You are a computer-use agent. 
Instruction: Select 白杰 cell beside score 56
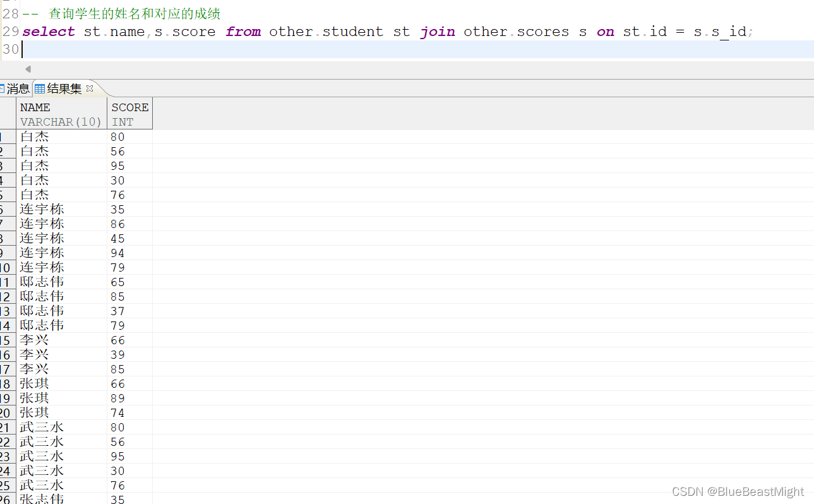[x=61, y=151]
